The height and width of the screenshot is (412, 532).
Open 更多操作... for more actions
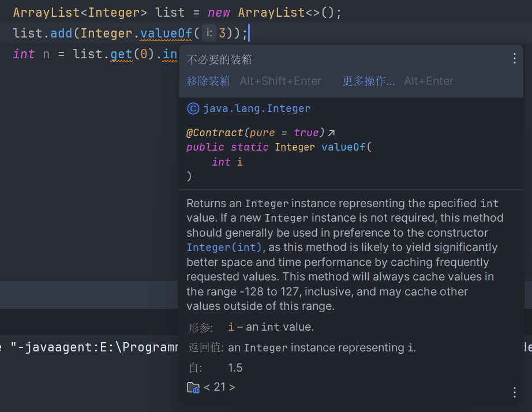click(x=369, y=81)
